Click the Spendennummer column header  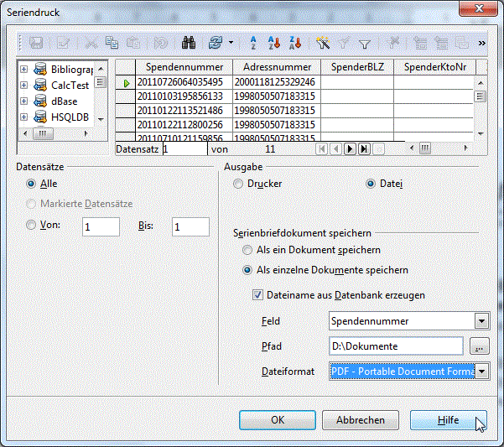click(x=184, y=67)
